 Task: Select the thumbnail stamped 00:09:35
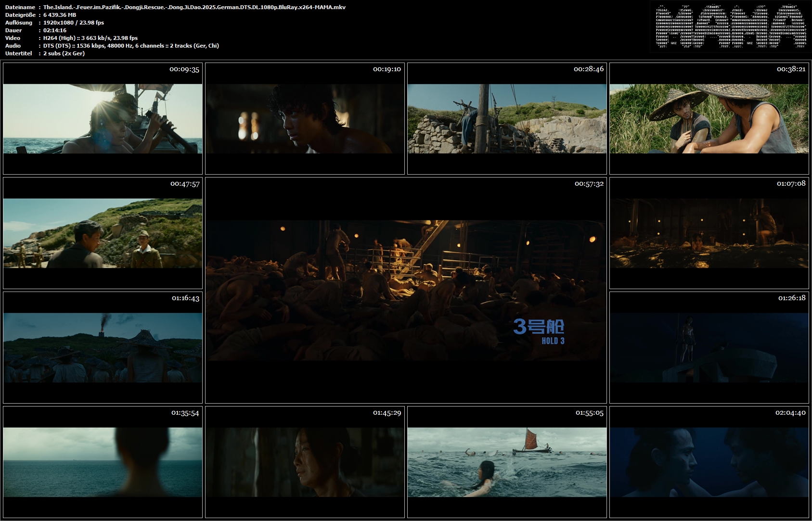tap(103, 118)
